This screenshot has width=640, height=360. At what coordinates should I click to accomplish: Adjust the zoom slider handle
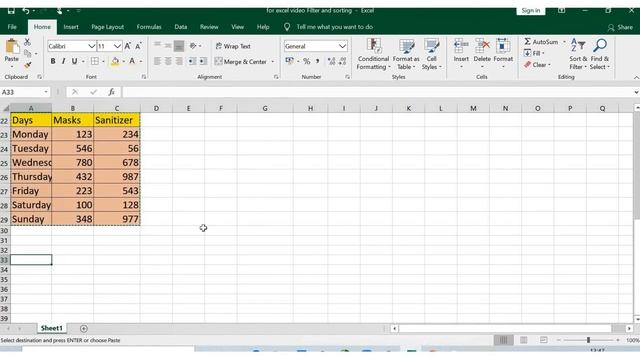[588, 340]
